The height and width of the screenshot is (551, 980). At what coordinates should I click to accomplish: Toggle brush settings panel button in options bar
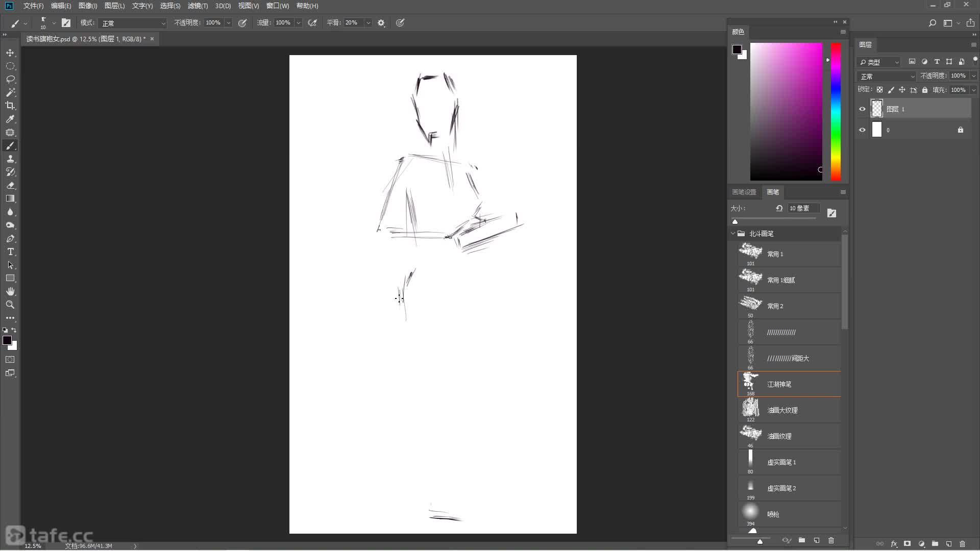[x=66, y=23]
